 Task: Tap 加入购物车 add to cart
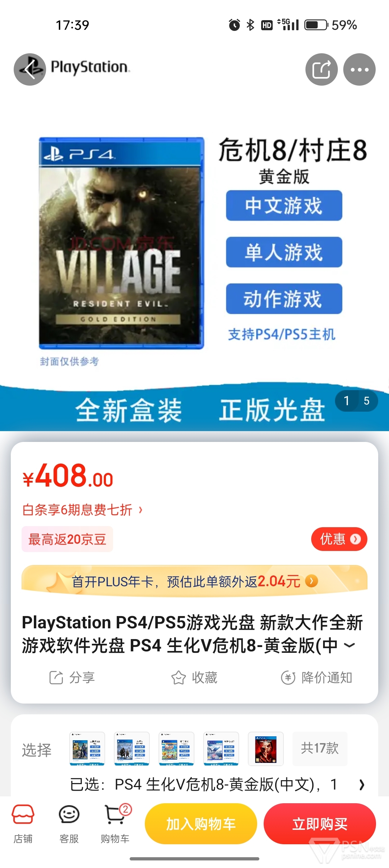(201, 823)
